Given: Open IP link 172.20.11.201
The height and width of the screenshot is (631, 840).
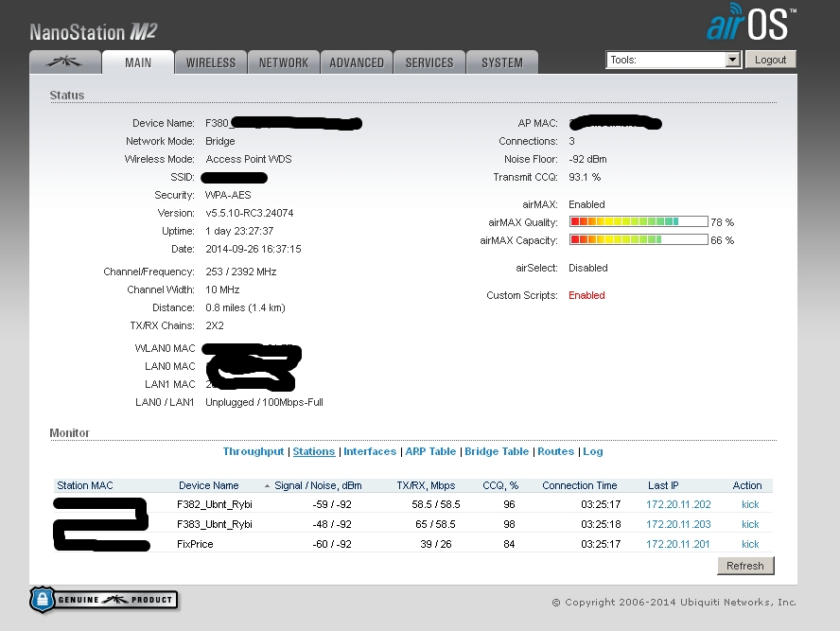Looking at the screenshot, I should [x=677, y=544].
